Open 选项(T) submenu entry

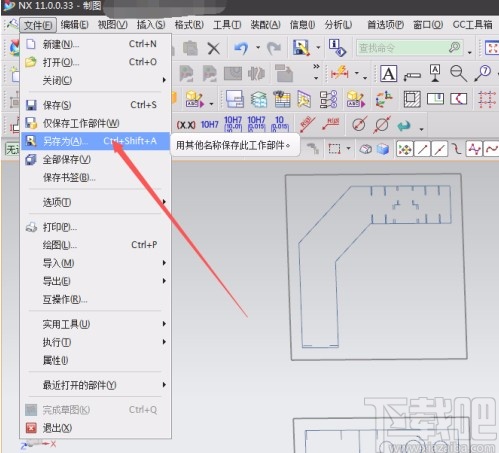(x=96, y=202)
